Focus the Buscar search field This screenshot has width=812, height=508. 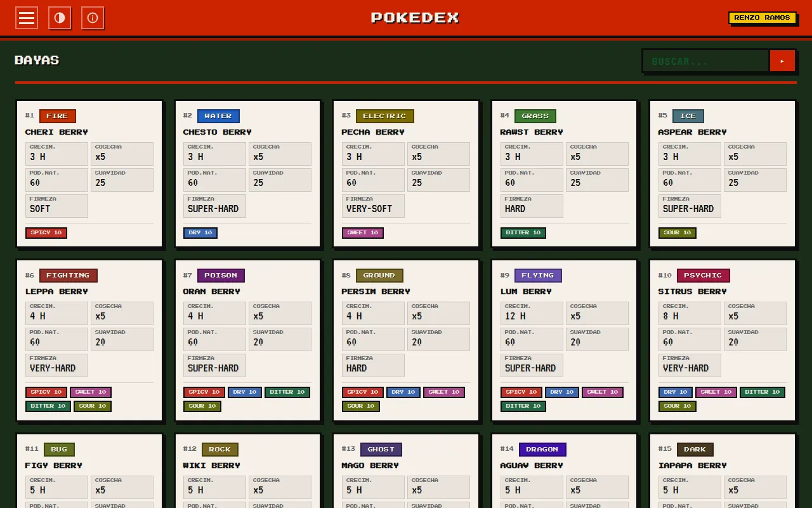click(x=705, y=61)
